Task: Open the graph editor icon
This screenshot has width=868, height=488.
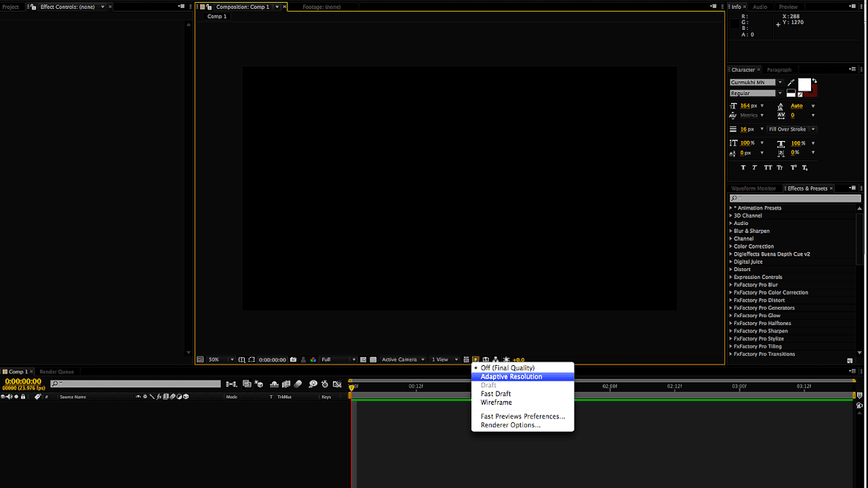Action: pyautogui.click(x=336, y=384)
